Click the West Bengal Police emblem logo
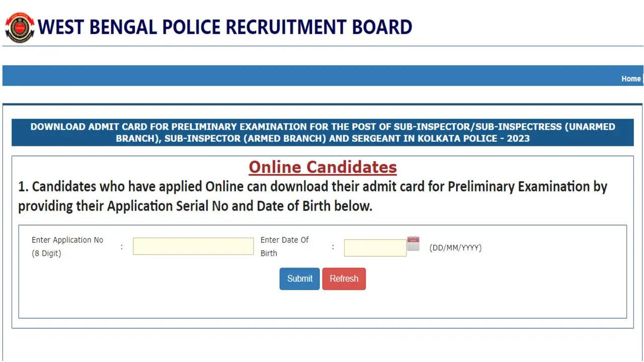This screenshot has width=644, height=362. pyautogui.click(x=20, y=27)
